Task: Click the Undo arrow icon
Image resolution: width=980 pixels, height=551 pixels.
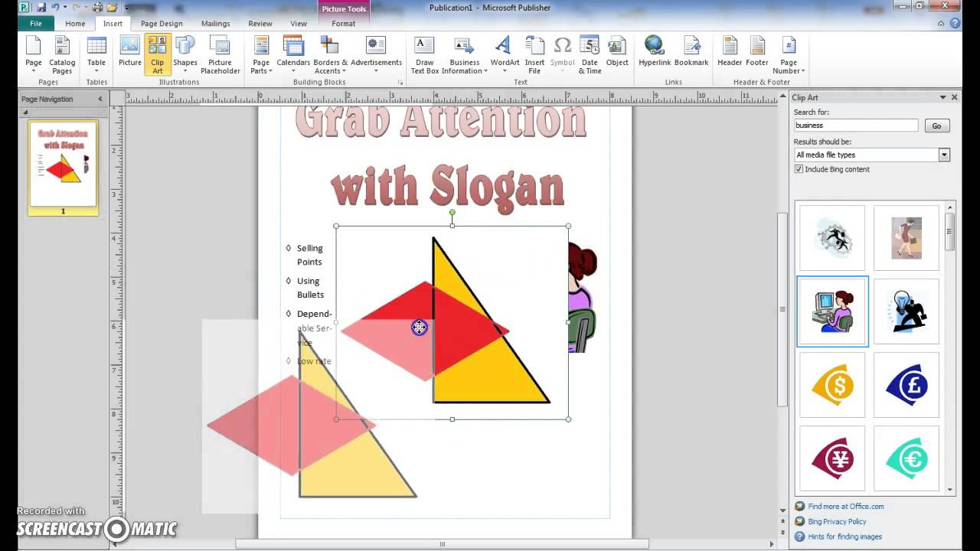Action: (x=56, y=8)
